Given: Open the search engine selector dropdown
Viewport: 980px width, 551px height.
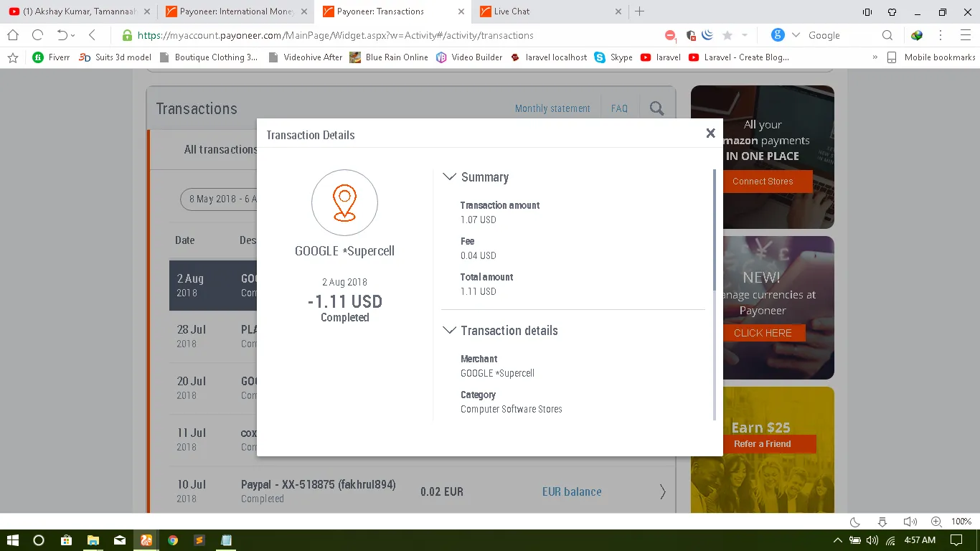Looking at the screenshot, I should (x=795, y=35).
